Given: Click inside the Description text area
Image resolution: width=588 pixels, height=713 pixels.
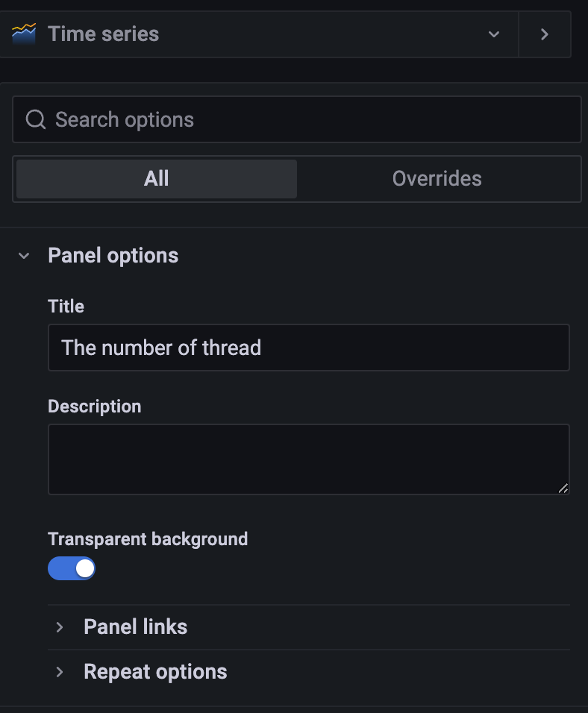Looking at the screenshot, I should 309,459.
